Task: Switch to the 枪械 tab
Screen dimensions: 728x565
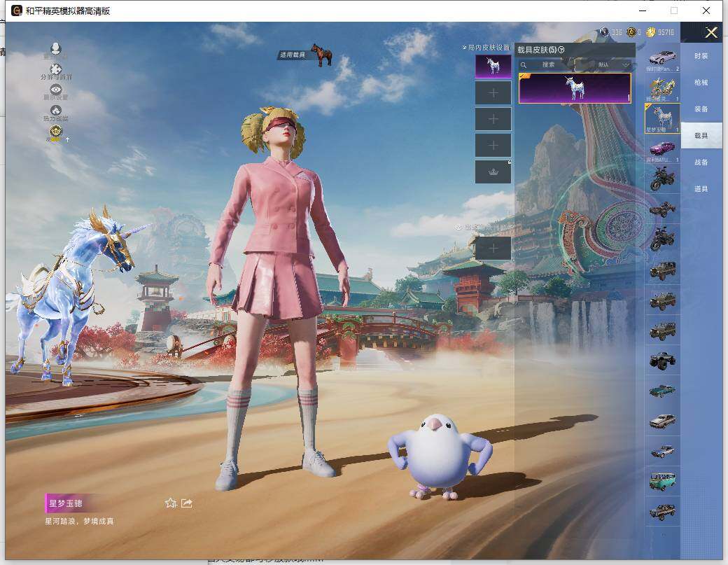Action: [x=701, y=82]
